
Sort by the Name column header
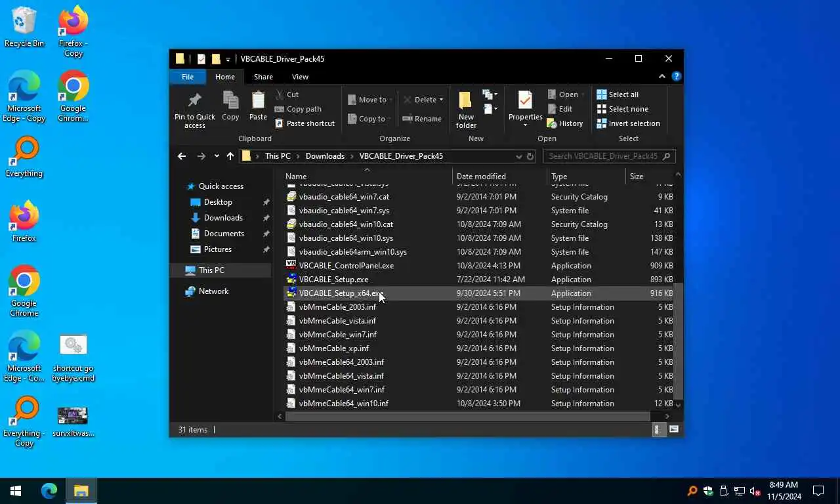tap(367, 177)
